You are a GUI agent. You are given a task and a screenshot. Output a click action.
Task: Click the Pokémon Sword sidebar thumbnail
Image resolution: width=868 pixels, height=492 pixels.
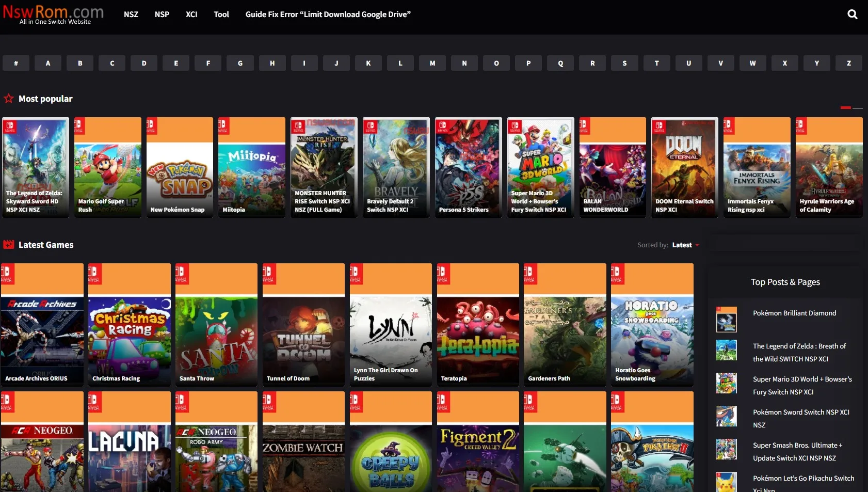[727, 416]
